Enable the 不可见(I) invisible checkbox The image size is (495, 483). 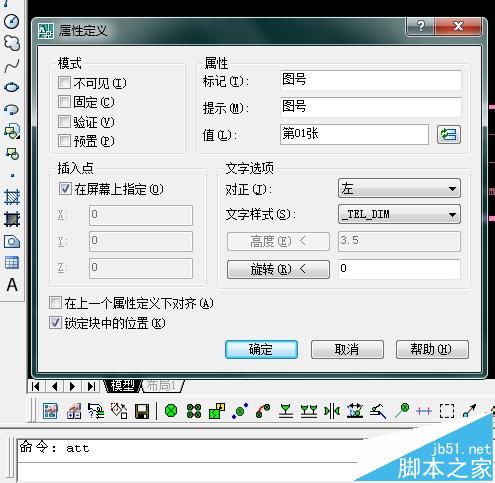tap(64, 83)
